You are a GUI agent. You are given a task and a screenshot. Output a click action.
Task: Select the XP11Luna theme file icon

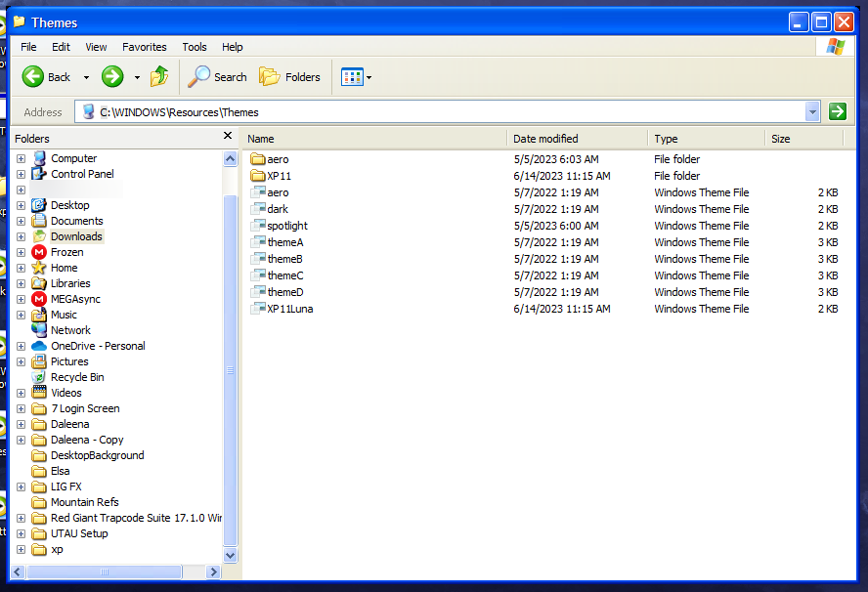point(257,309)
